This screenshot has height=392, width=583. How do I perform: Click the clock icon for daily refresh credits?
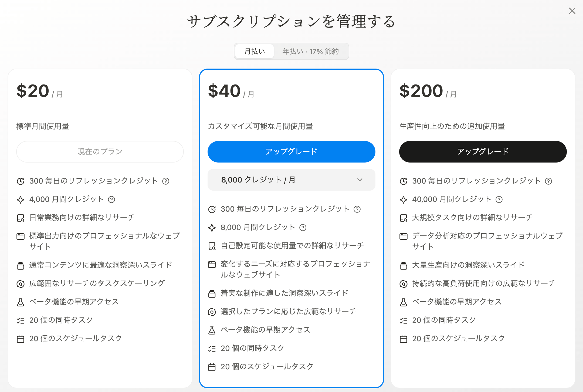coord(21,181)
